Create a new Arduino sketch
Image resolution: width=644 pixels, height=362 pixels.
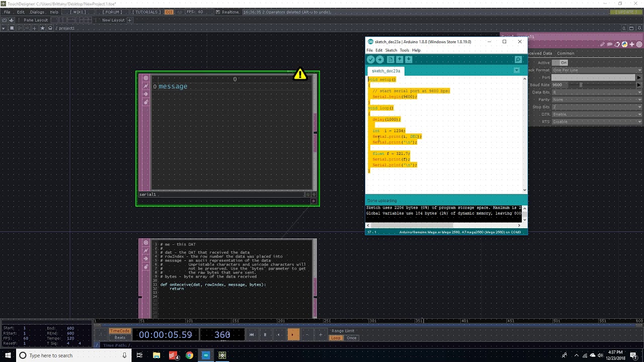pos(390,59)
